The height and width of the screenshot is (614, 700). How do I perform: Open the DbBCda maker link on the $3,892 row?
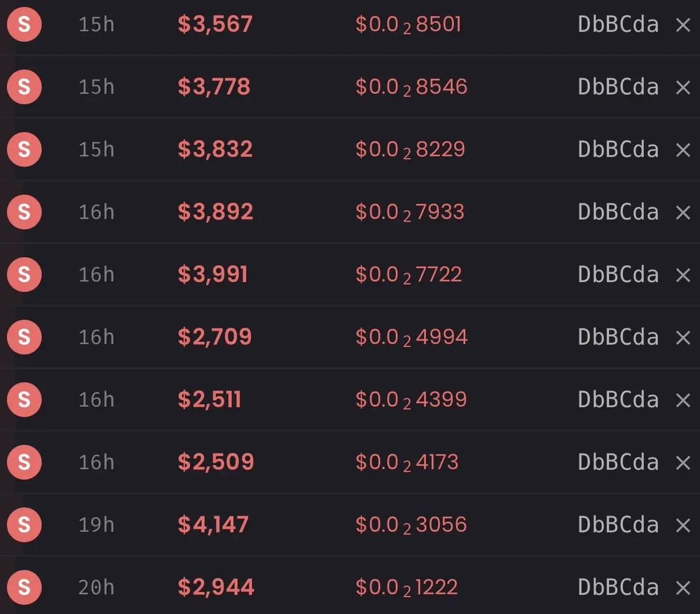(618, 212)
